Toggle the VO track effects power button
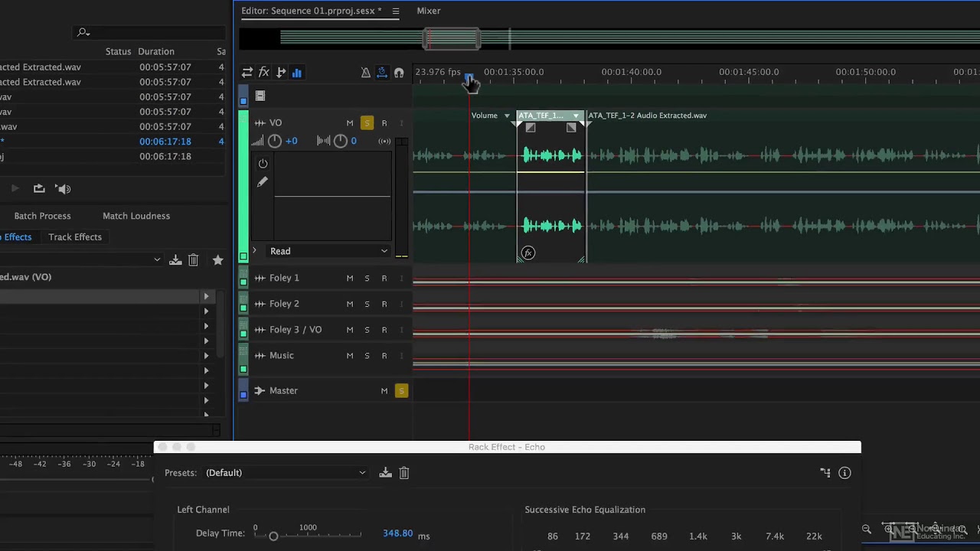The width and height of the screenshot is (980, 551). pos(263,164)
